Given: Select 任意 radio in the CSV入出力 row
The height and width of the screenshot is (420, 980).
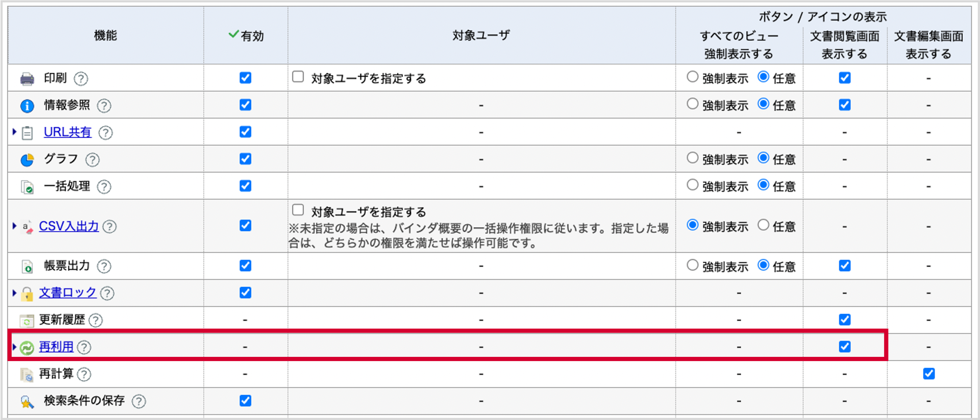Looking at the screenshot, I should pos(763,225).
